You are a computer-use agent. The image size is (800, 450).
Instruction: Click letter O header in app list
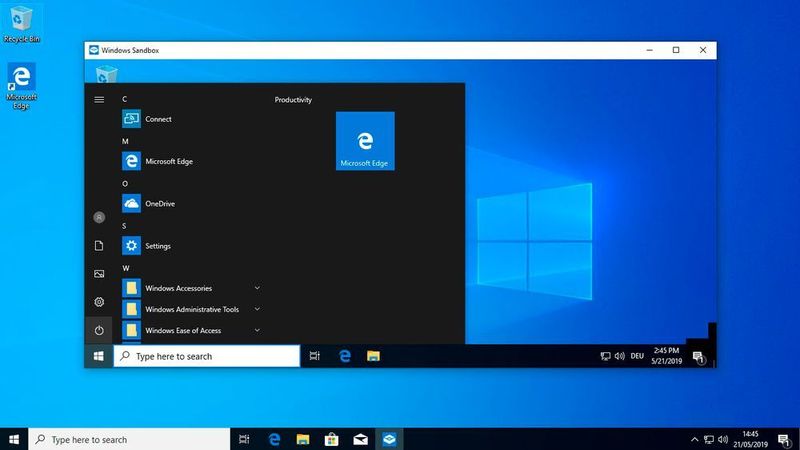pos(125,184)
